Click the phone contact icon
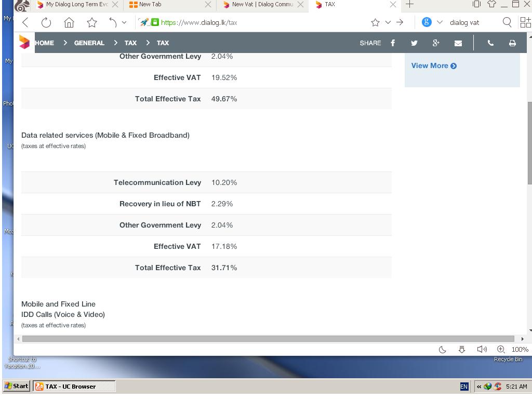532x399 pixels. (490, 43)
